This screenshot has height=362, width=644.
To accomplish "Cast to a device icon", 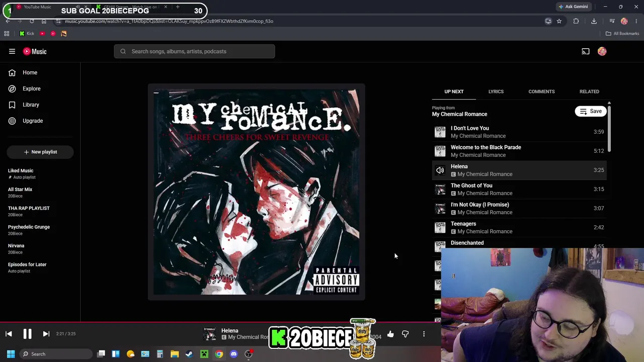I will (586, 51).
